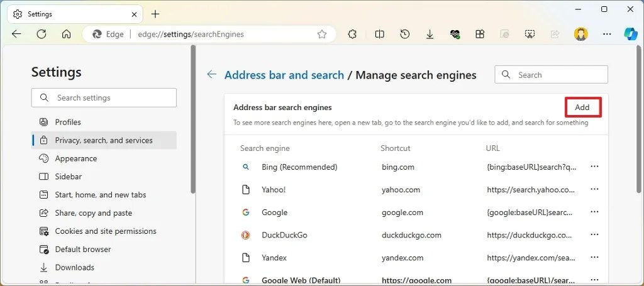The height and width of the screenshot is (286, 644).
Task: Select the Yahoo! search engine name
Action: (x=274, y=190)
